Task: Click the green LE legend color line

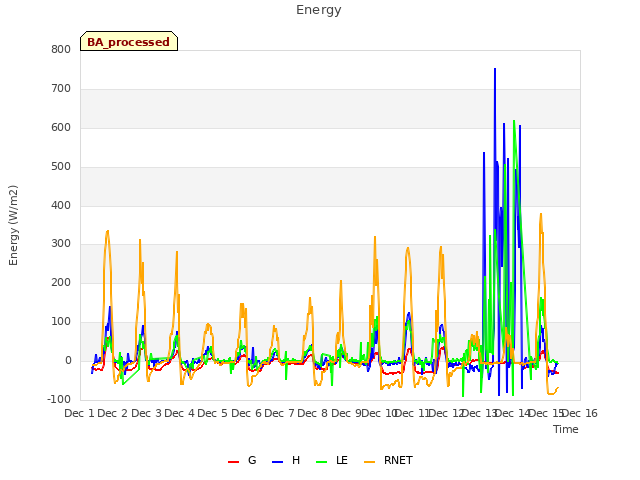Action: pos(322,462)
